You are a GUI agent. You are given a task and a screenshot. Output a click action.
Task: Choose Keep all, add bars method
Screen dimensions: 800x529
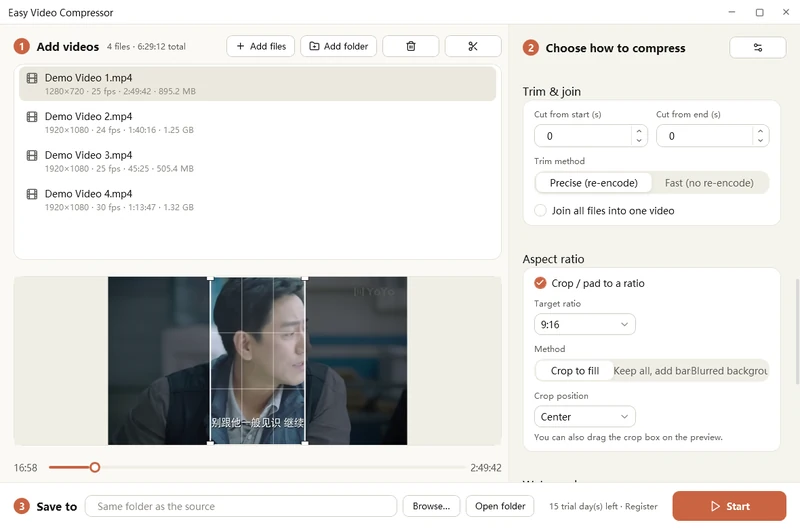point(652,371)
